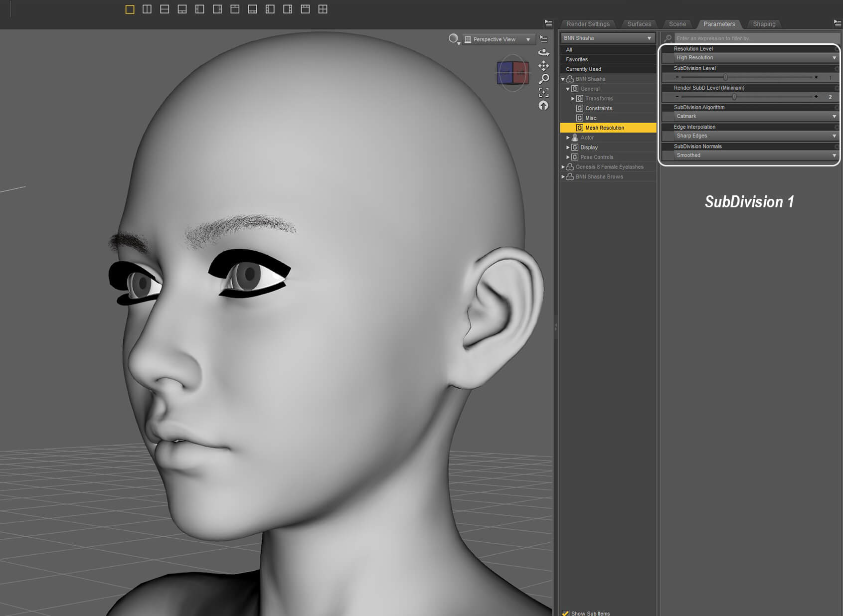Switch to the Scene tab

(x=677, y=24)
